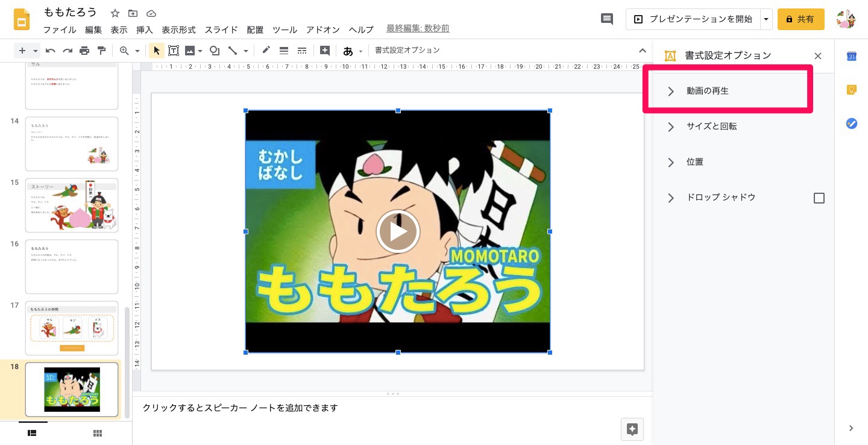
Task: Open the ファイル menu
Action: click(x=60, y=30)
